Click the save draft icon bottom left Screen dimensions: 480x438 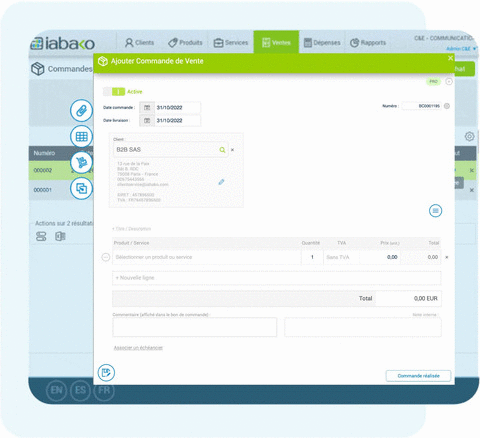coord(106,373)
